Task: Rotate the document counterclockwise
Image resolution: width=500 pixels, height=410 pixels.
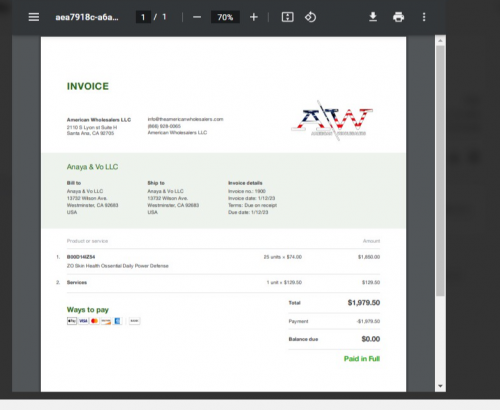Action: 310,17
